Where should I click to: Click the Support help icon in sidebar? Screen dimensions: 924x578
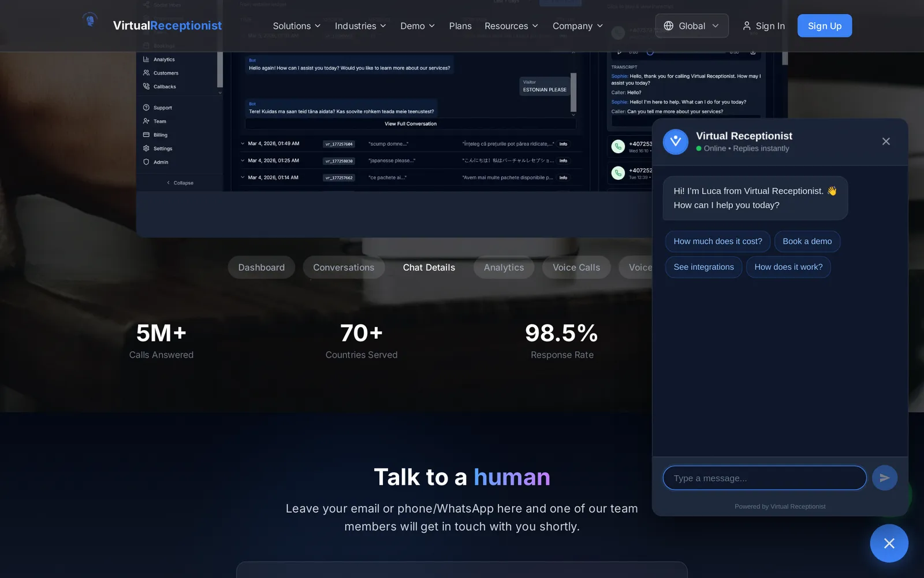pos(146,108)
